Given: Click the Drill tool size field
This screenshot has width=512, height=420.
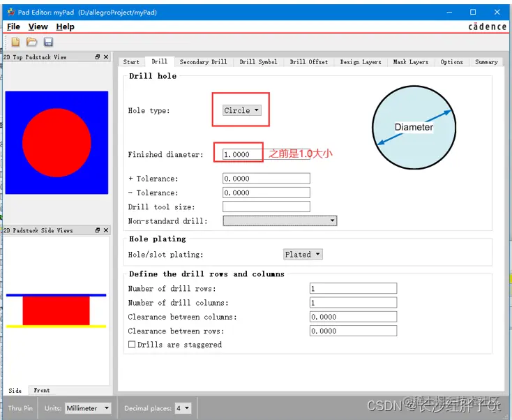Looking at the screenshot, I should pyautogui.click(x=266, y=207).
